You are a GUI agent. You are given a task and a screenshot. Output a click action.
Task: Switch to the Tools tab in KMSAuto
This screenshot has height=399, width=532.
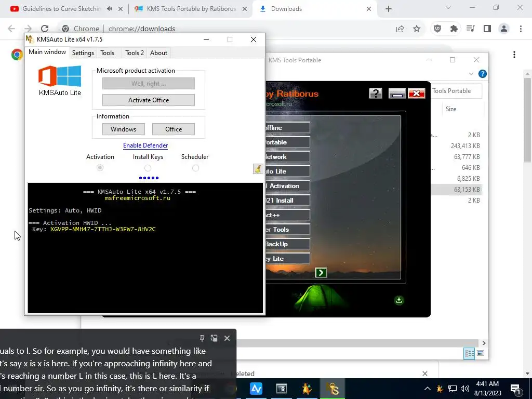(107, 53)
